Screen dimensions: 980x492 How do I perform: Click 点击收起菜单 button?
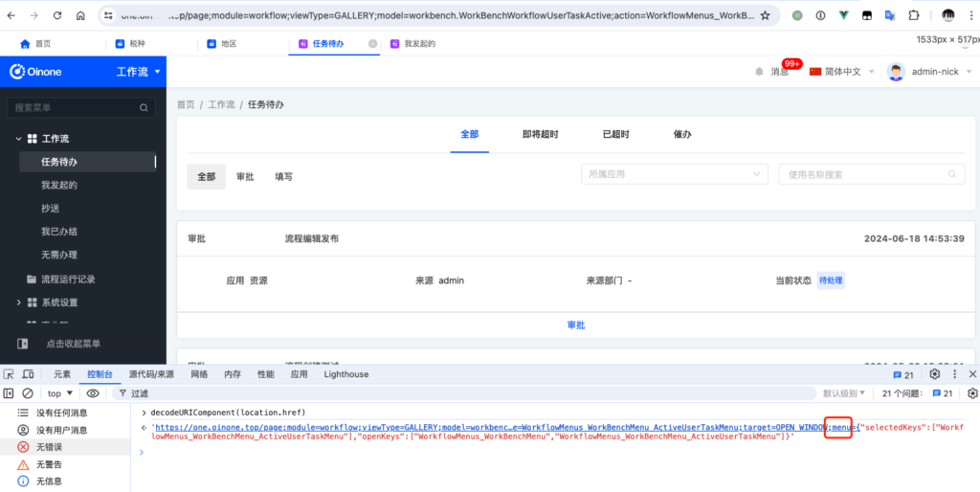tap(73, 344)
